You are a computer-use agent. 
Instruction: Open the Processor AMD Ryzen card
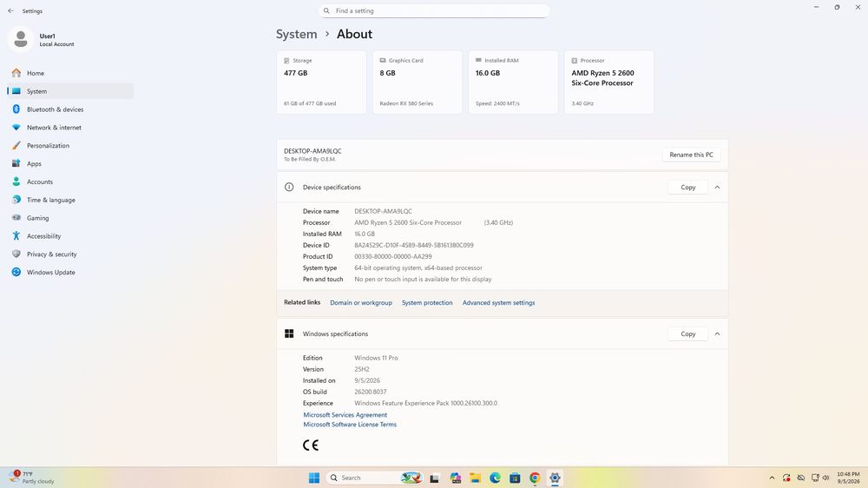[609, 82]
